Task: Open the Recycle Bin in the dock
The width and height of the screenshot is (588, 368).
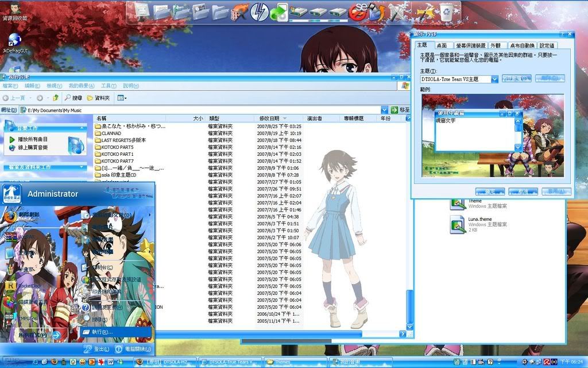Action: point(447,11)
